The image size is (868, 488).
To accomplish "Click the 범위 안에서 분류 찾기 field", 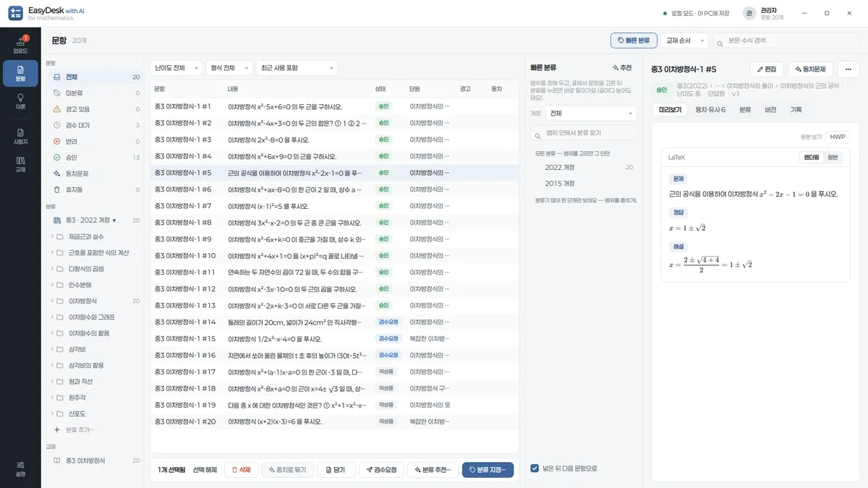I will tap(584, 133).
